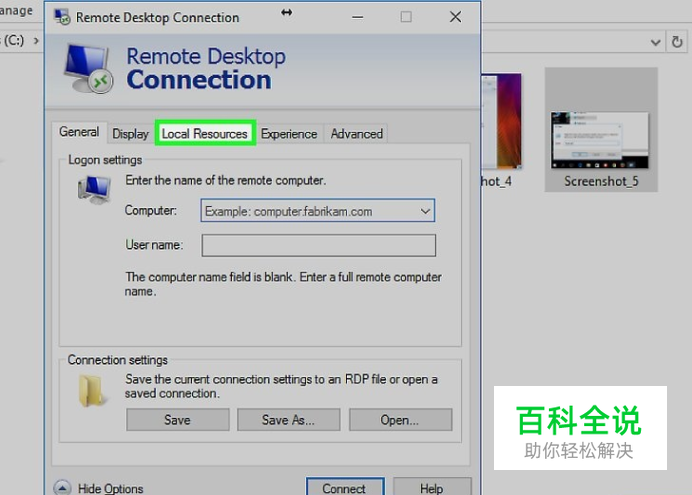
Task: Focus the Computer name combo box field
Action: 318,210
